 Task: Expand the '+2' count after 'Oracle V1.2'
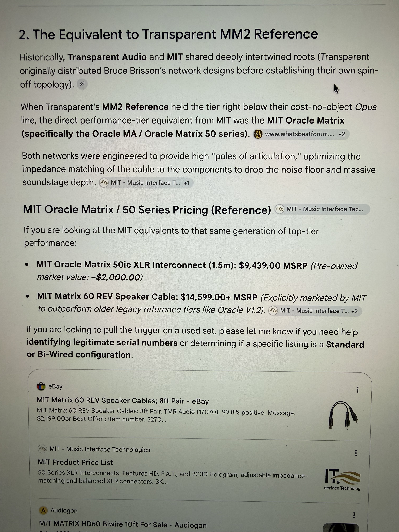click(x=354, y=311)
